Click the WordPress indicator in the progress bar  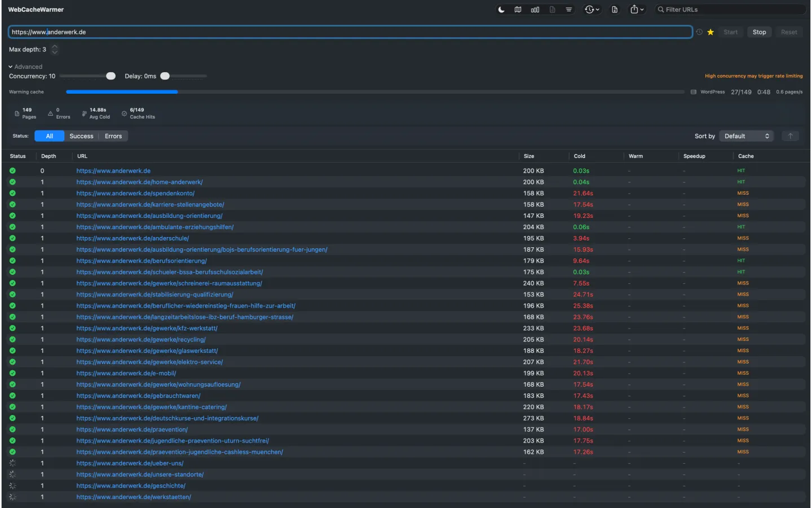point(708,92)
